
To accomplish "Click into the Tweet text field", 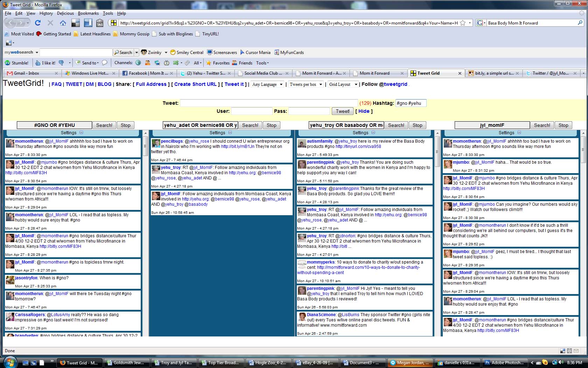I will (x=269, y=103).
